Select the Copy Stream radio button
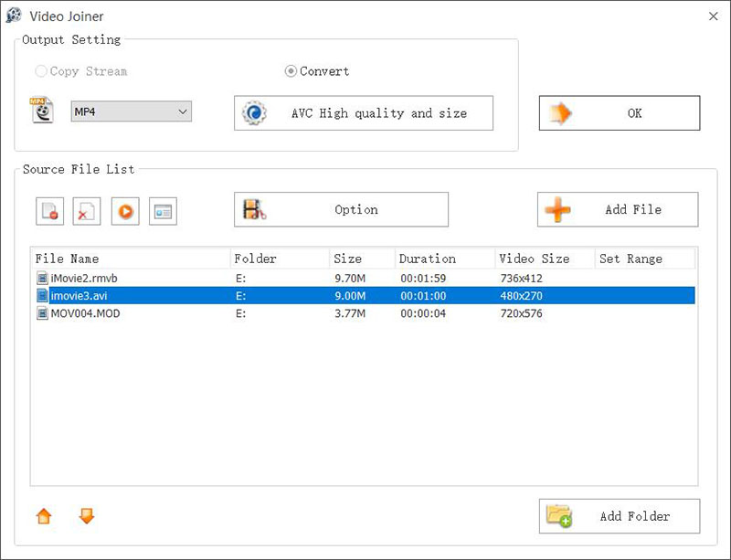Image resolution: width=731 pixels, height=560 pixels. tap(41, 71)
